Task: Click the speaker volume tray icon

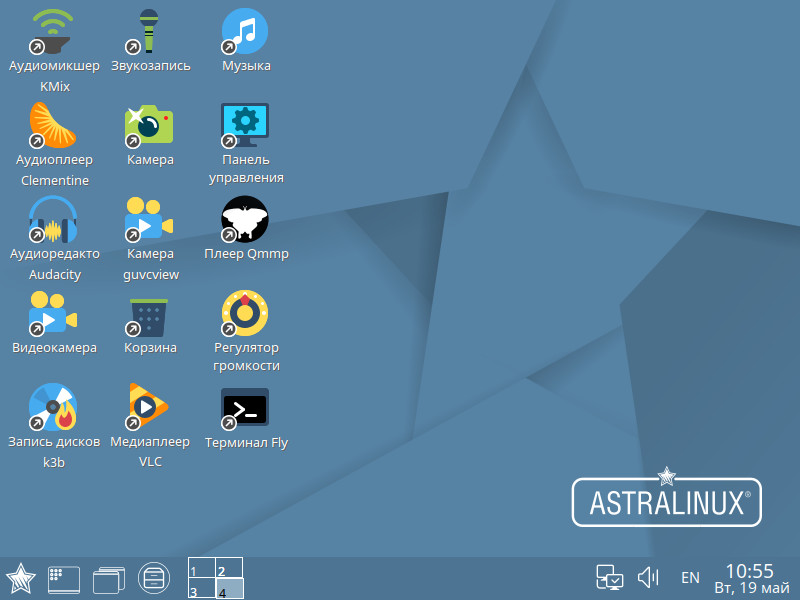Action: click(648, 578)
